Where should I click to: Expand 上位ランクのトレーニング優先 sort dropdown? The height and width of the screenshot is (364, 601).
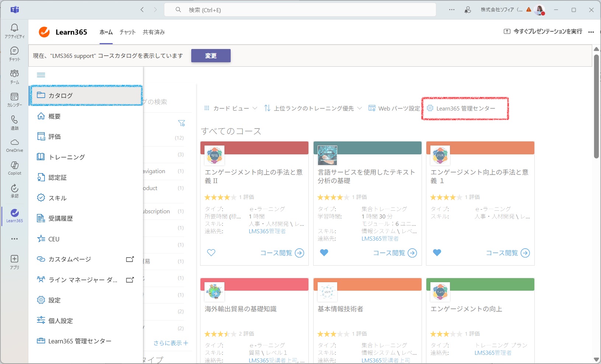(313, 108)
